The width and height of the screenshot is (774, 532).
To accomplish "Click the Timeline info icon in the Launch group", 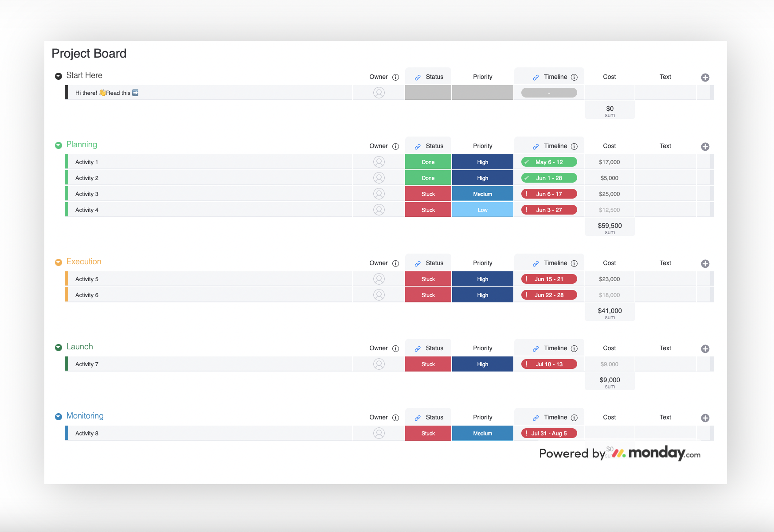I will pyautogui.click(x=575, y=349).
